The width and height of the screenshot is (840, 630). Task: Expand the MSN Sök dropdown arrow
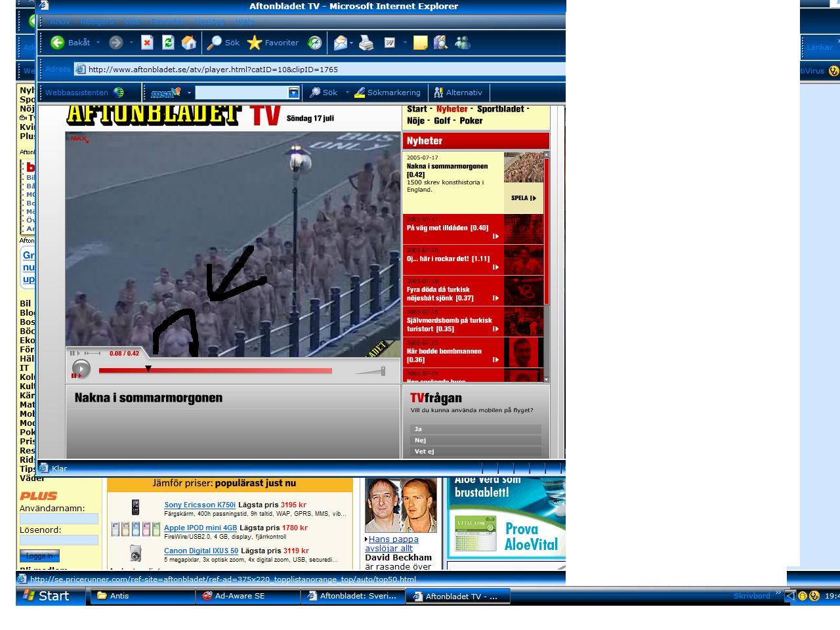347,93
